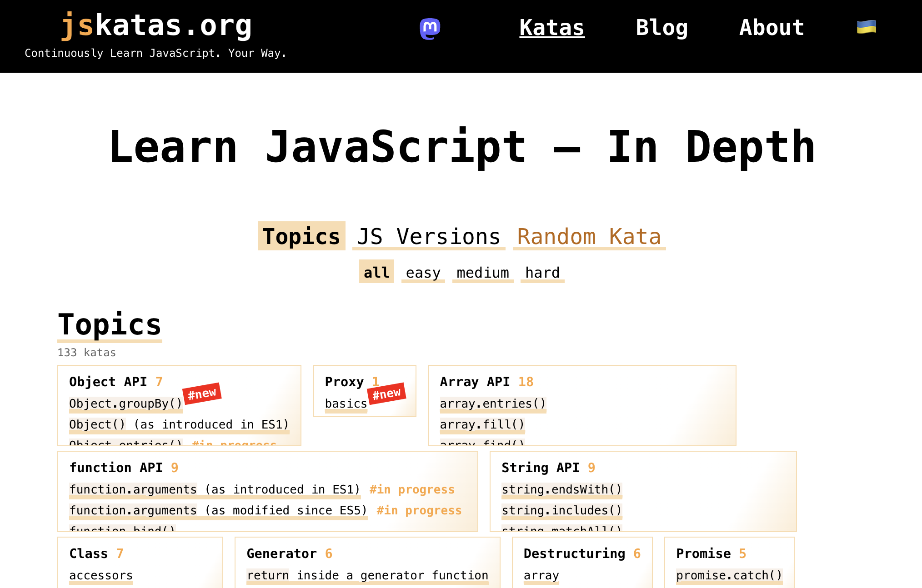Click the #new badge beside Proxy basics

[386, 394]
